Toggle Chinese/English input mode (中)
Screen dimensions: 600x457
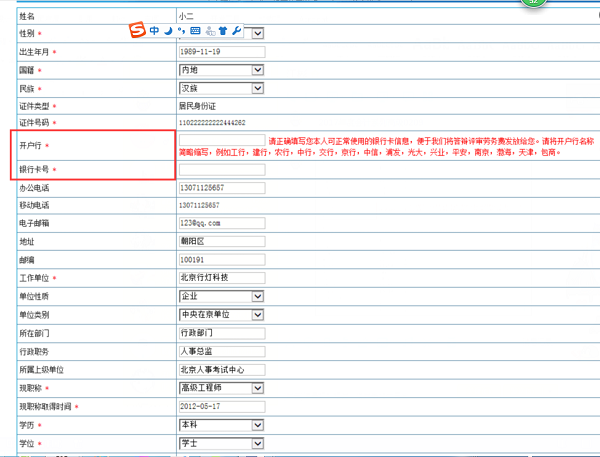[x=155, y=31]
